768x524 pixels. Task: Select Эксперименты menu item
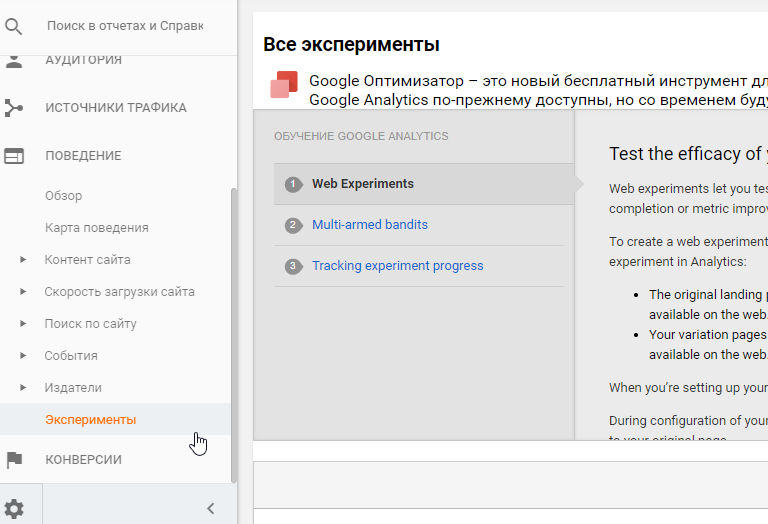click(91, 420)
